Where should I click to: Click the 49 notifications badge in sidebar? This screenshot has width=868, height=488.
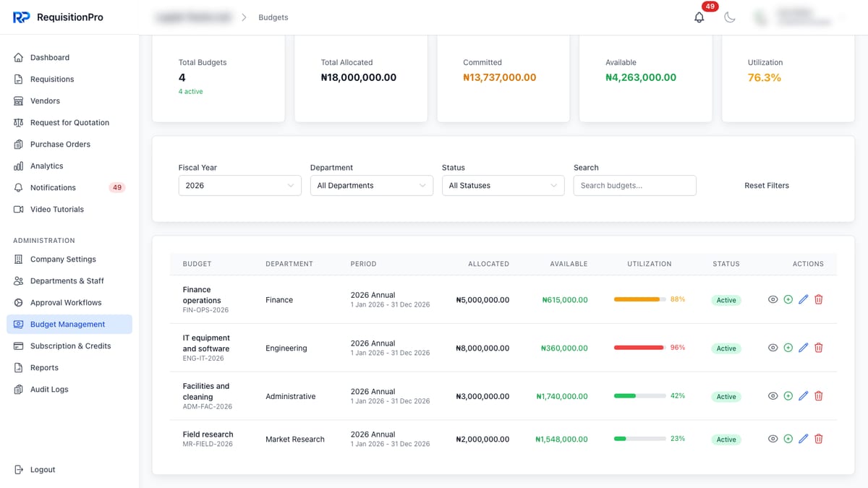116,188
